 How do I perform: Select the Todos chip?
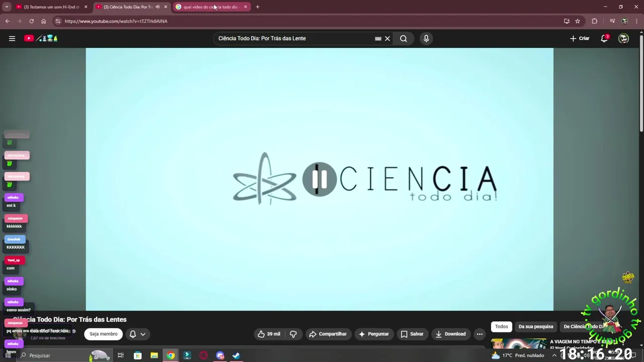[502, 326]
